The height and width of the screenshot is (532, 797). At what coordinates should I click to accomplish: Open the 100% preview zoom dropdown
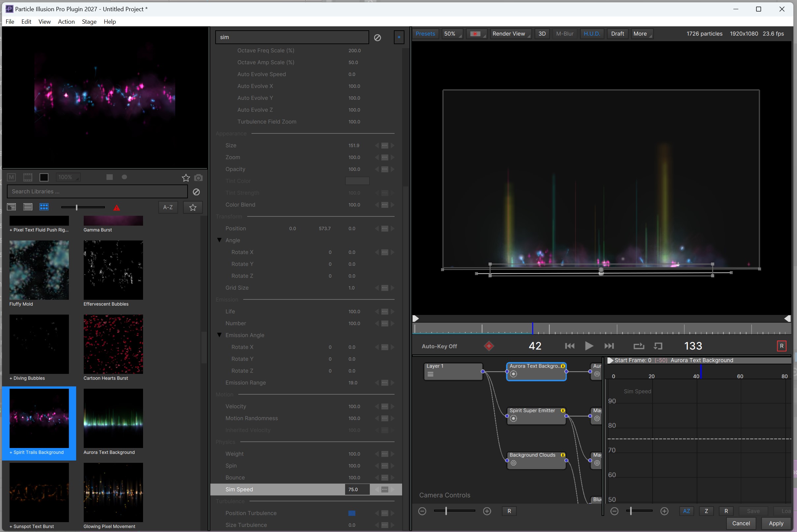point(68,177)
